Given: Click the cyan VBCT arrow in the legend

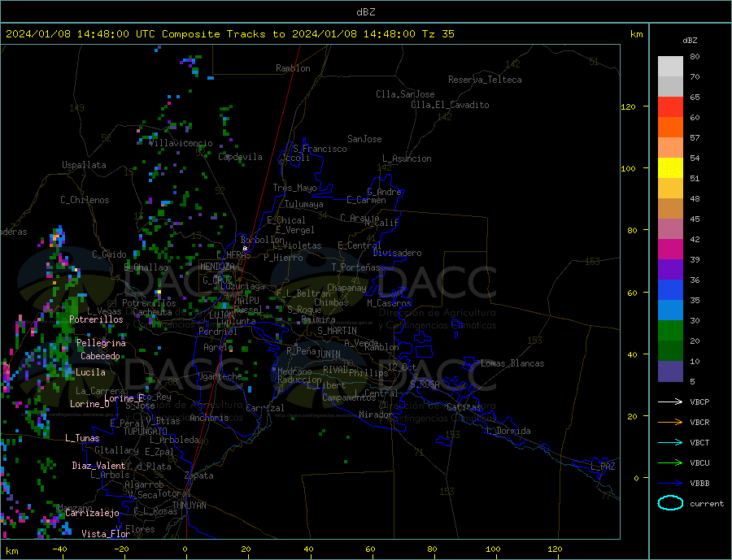Looking at the screenshot, I should coord(670,442).
